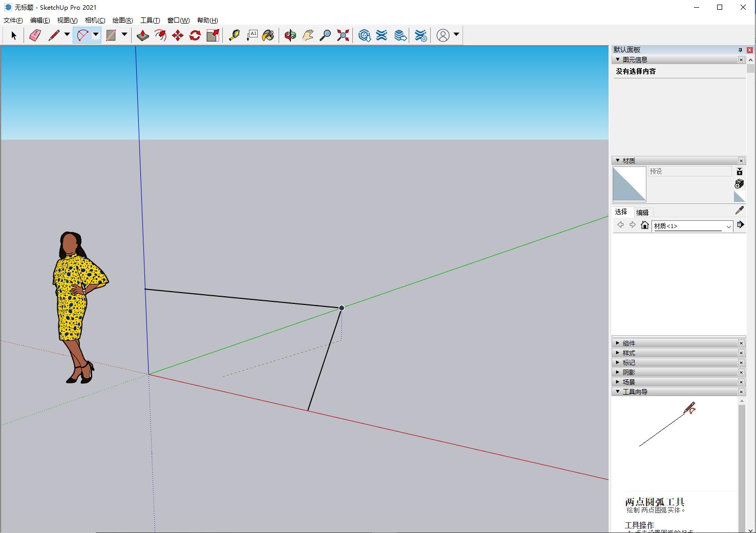Open the 窗口(W) menu

pos(178,20)
